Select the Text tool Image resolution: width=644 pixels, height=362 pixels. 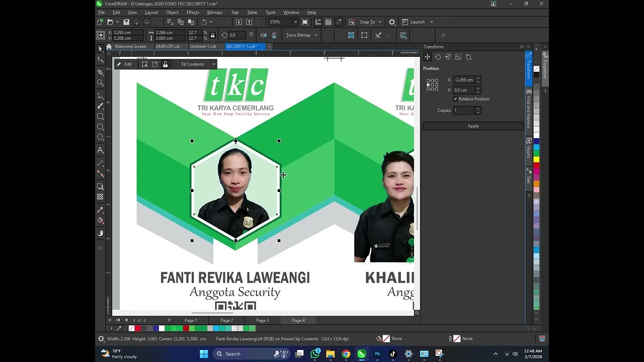click(x=100, y=150)
